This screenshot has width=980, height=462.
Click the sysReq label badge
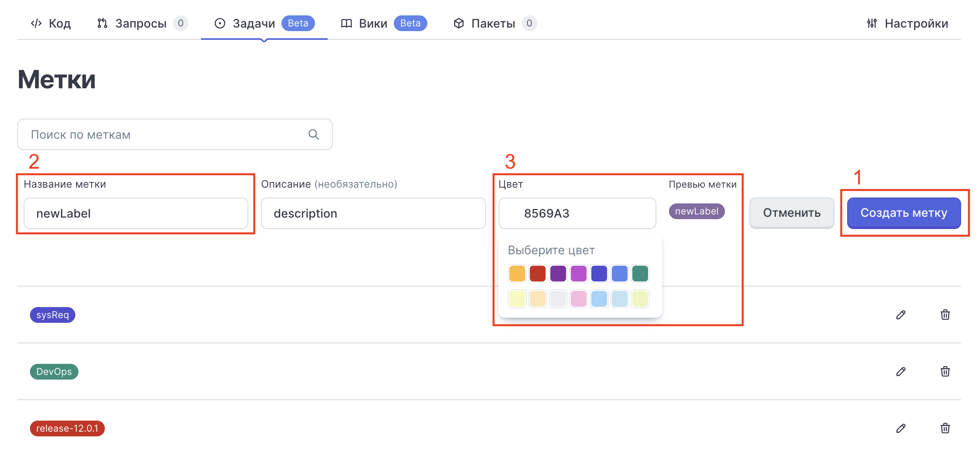coord(52,315)
